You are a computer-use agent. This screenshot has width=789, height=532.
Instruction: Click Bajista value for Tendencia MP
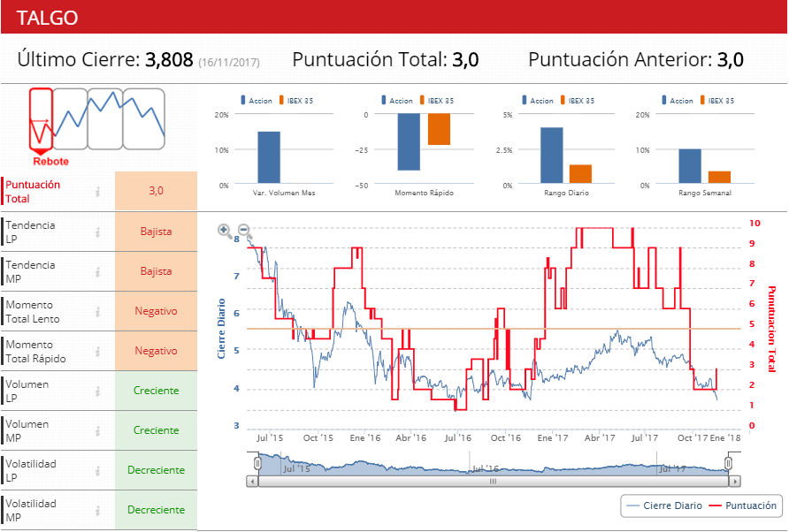[x=156, y=271]
